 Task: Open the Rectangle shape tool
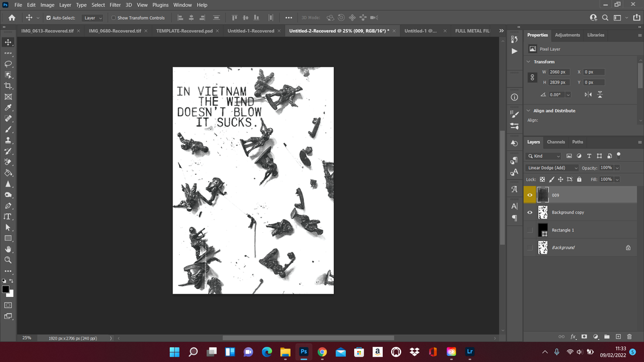click(8, 239)
